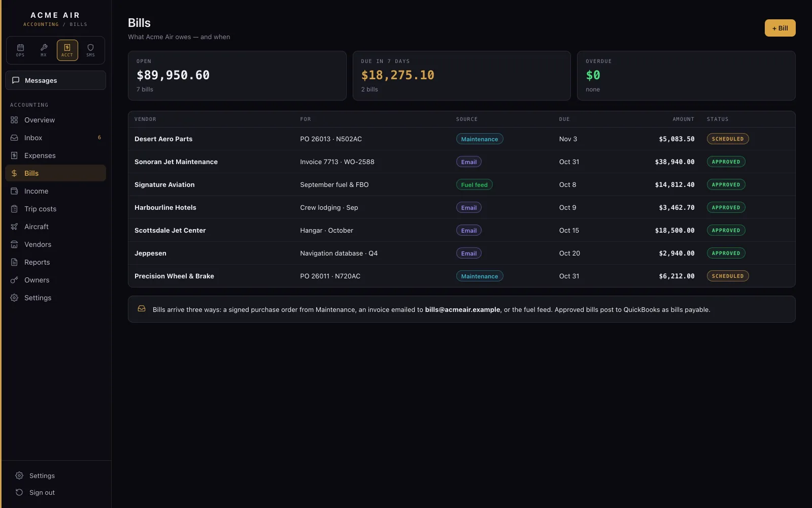The width and height of the screenshot is (812, 508).
Task: Select the ACCT module icon
Action: tap(67, 50)
